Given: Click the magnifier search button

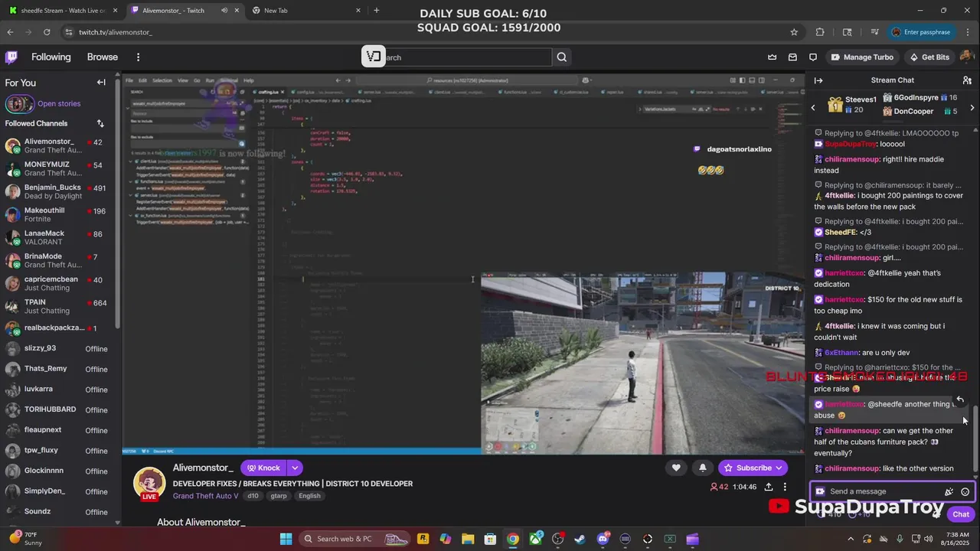Looking at the screenshot, I should 562,57.
